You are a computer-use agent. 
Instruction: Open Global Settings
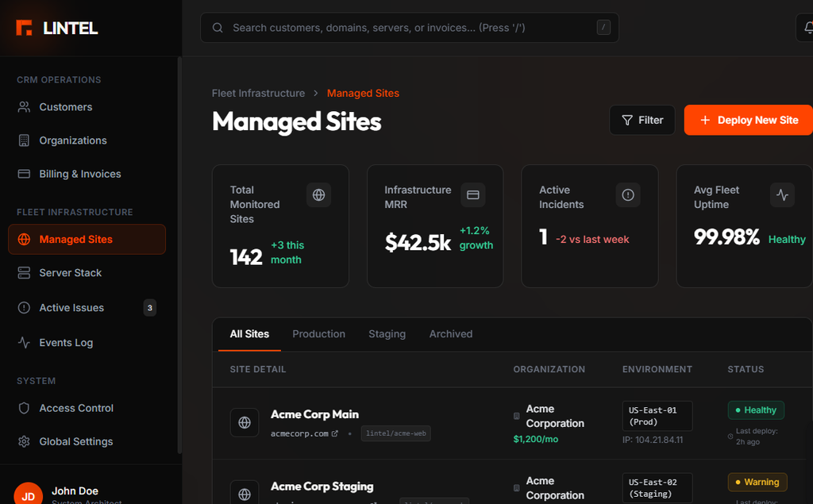87,441
